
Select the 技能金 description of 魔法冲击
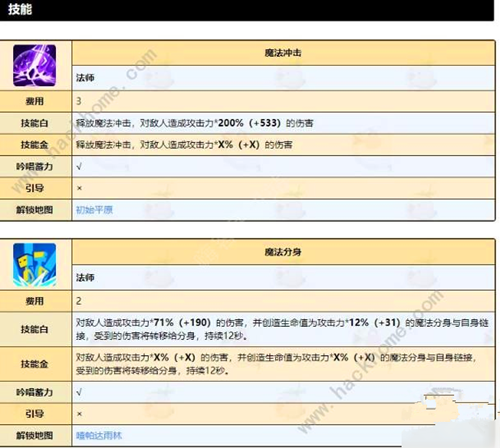(x=184, y=145)
